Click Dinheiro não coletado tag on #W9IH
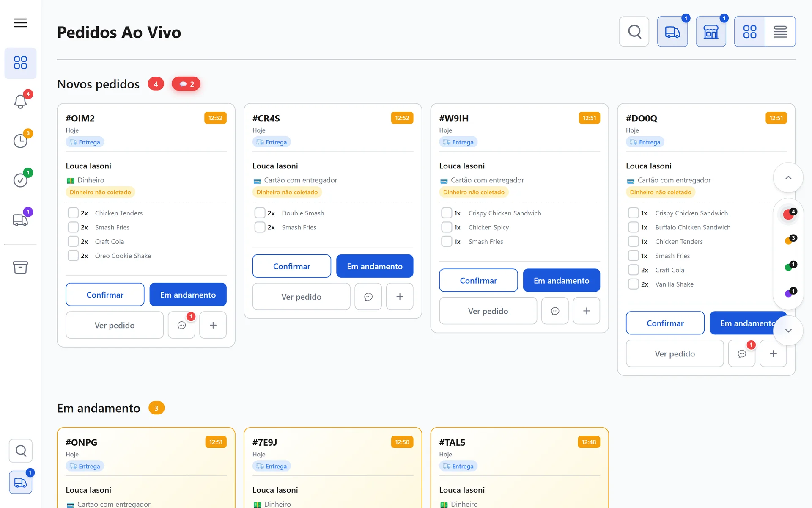Viewport: 812px width, 508px height. (x=474, y=192)
